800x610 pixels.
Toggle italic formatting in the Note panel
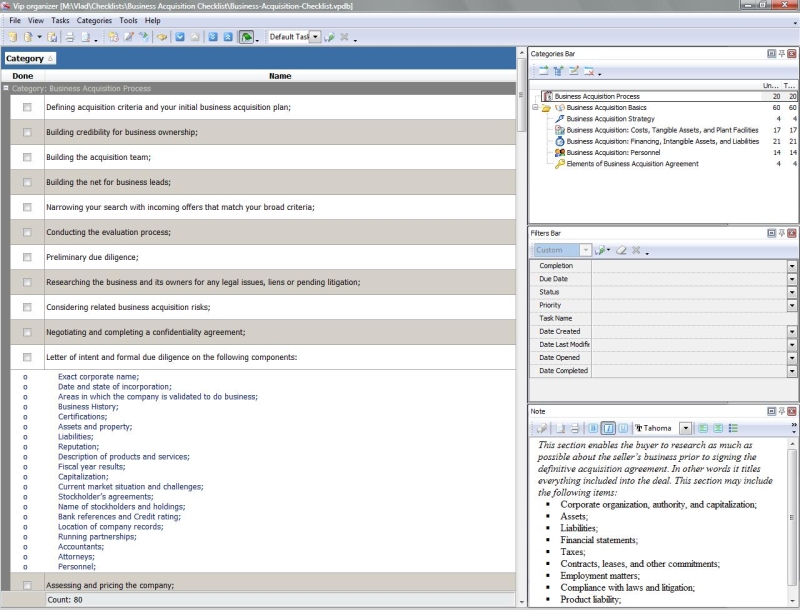[608, 428]
